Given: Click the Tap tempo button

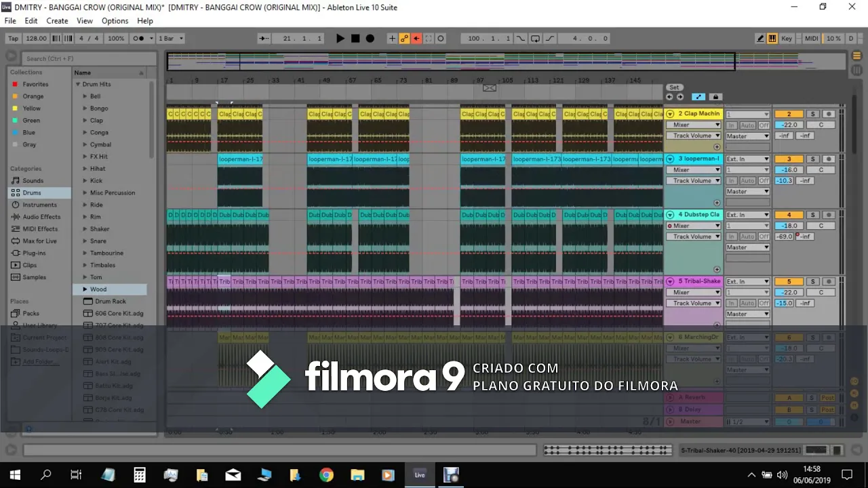Looking at the screenshot, I should pos(14,39).
